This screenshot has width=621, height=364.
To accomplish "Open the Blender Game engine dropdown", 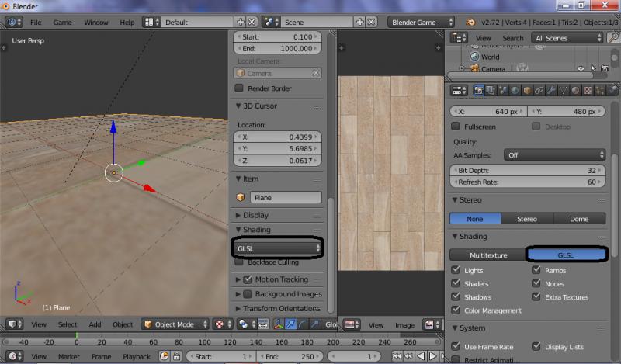I will [x=421, y=23].
